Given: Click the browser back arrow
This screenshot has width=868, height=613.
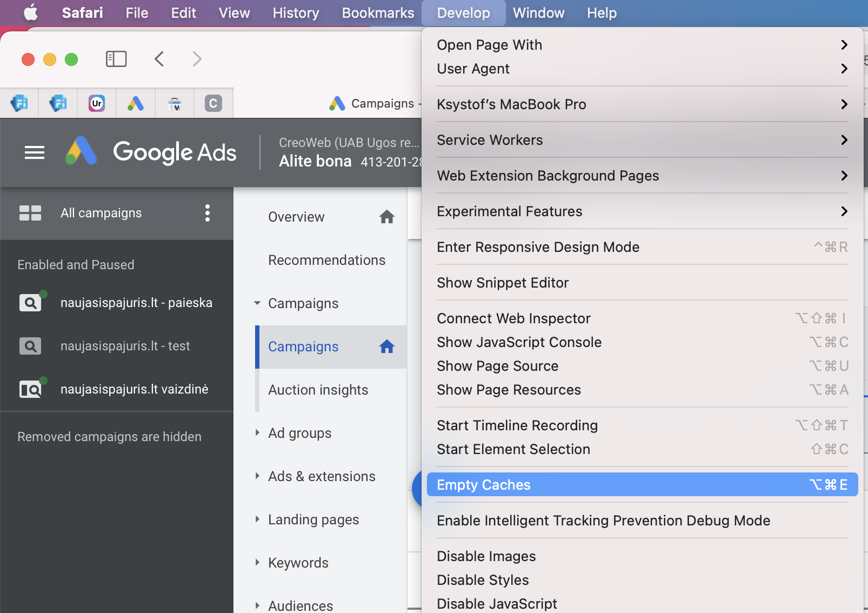Looking at the screenshot, I should click(x=159, y=59).
